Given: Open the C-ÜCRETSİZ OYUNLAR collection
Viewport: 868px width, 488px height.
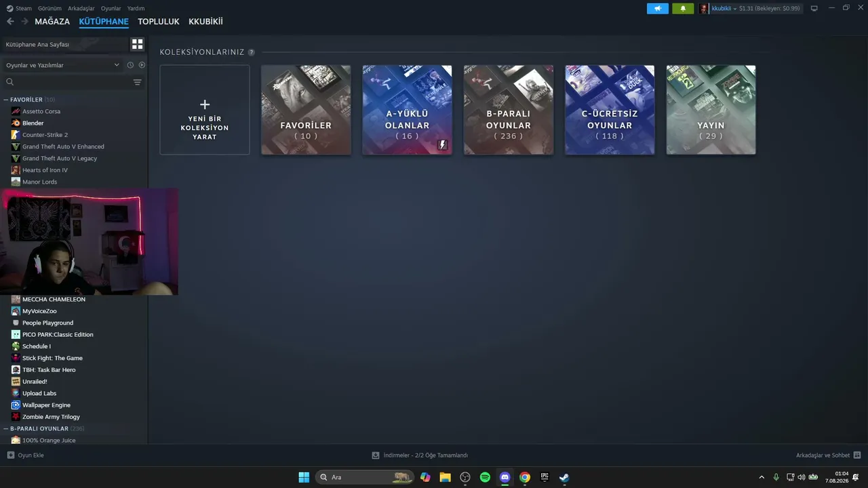Looking at the screenshot, I should 610,110.
